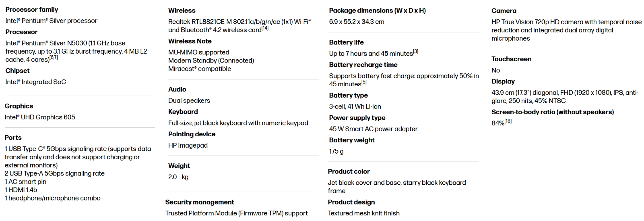Viewport: 644px width, 221px height.
Task: Click the Product color heading
Action: (349, 171)
